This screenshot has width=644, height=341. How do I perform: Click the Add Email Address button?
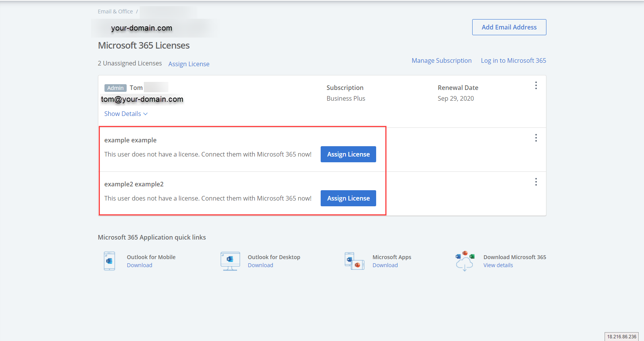[509, 27]
